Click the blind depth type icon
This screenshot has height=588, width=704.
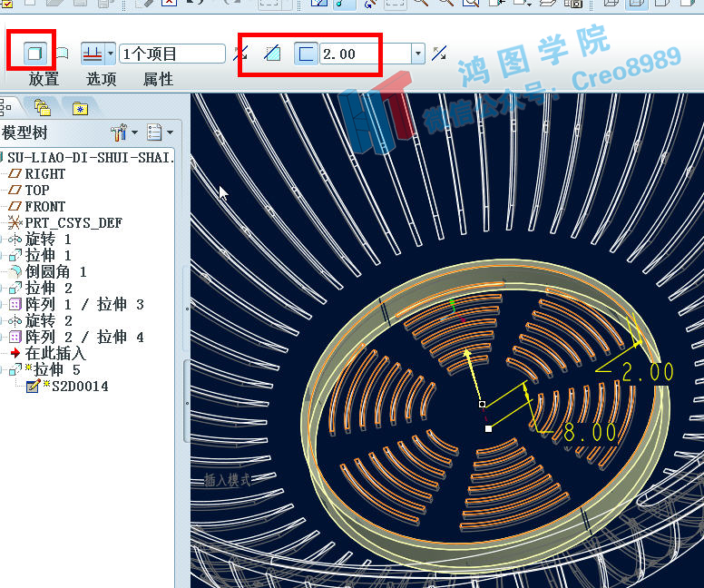click(93, 54)
